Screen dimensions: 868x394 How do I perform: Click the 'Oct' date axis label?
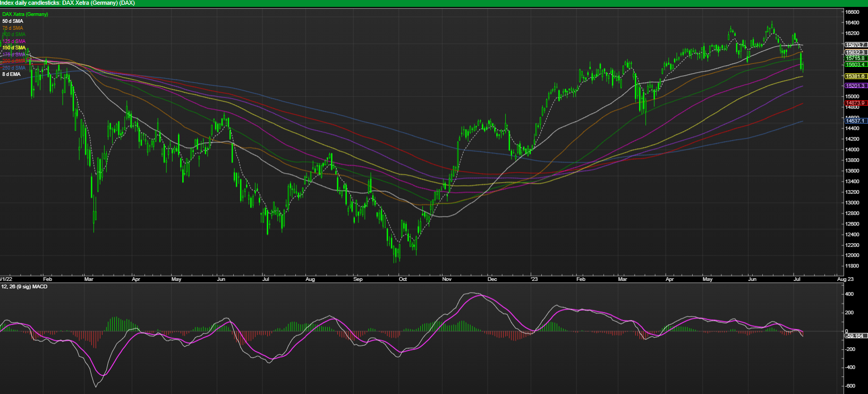403,279
